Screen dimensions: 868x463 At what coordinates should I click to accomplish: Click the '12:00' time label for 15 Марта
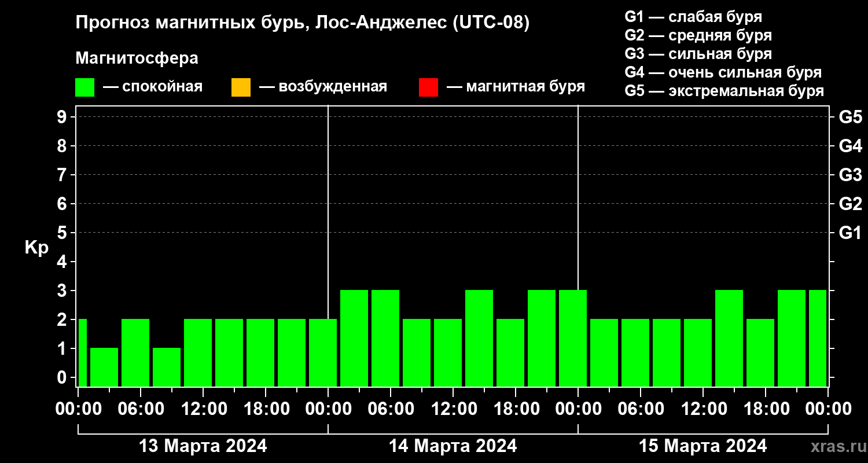pyautogui.click(x=703, y=409)
